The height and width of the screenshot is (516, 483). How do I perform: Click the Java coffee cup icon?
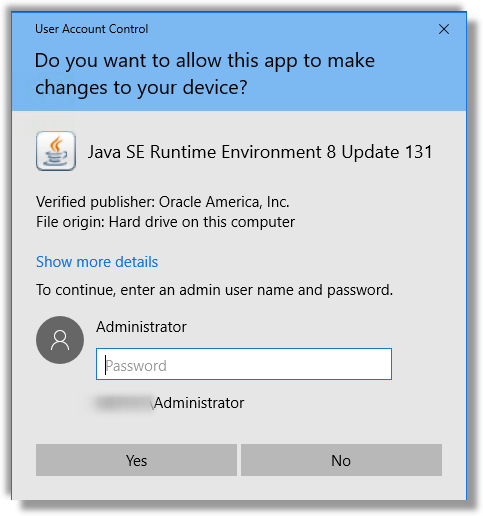coord(56,151)
